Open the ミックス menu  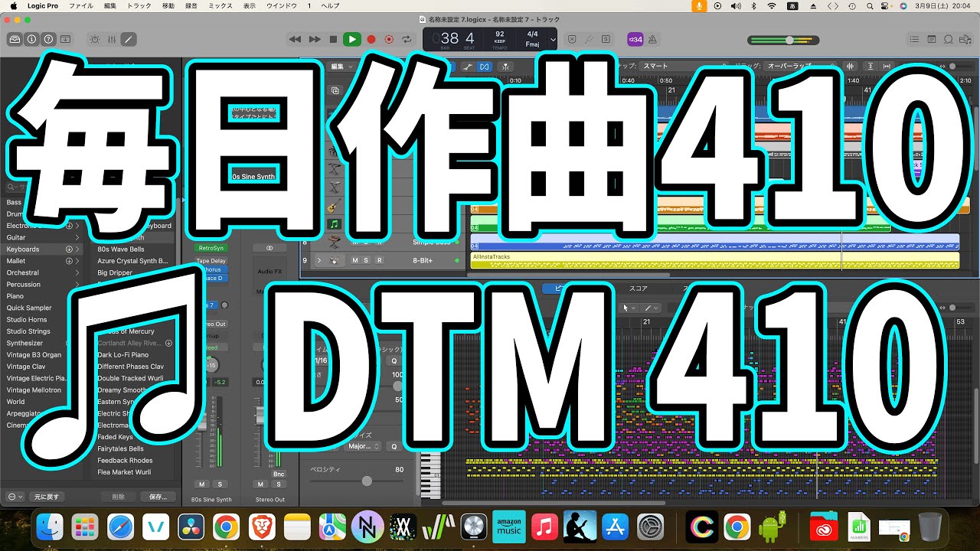click(220, 5)
